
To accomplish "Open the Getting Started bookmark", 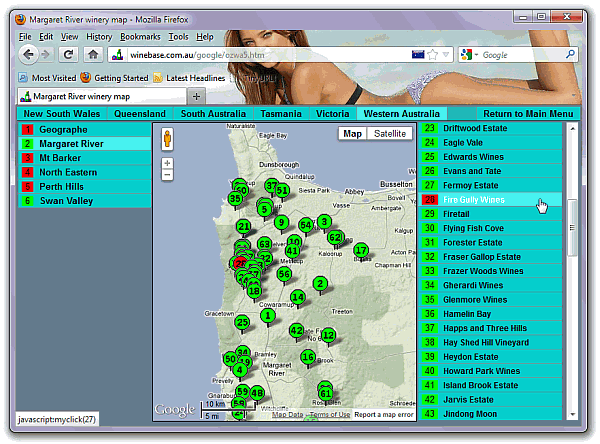I will coord(114,78).
